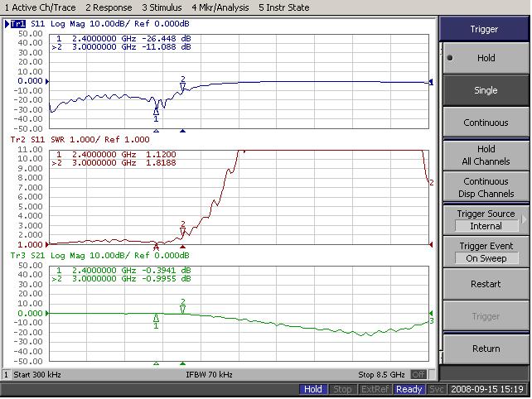Click the Svc indicator in status bar
This screenshot has width=532, height=399.
click(x=437, y=389)
